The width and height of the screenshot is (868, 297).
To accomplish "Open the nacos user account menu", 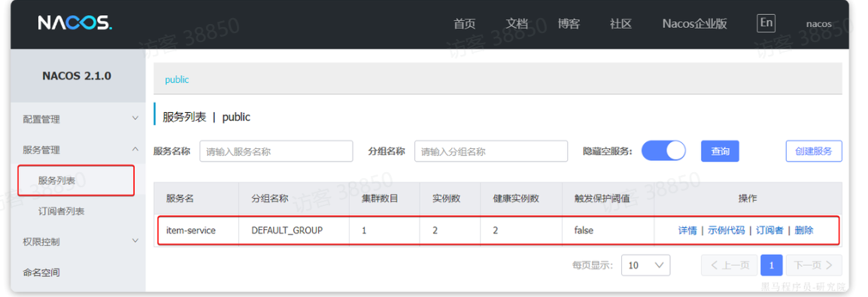I will 818,24.
